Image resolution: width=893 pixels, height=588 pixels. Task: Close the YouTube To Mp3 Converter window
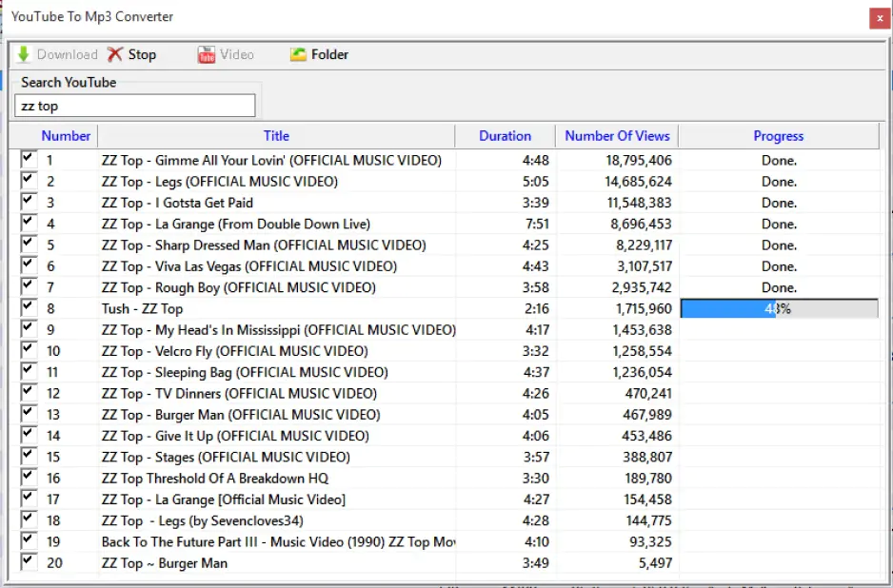click(x=878, y=18)
